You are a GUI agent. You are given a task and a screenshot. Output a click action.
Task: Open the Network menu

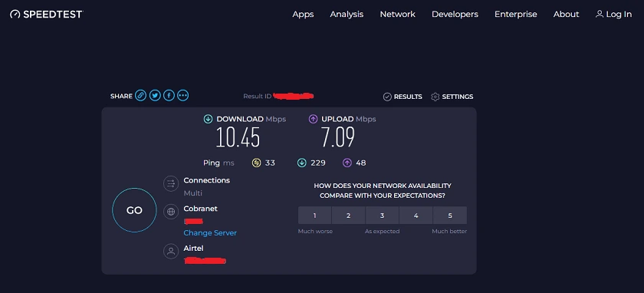click(398, 14)
